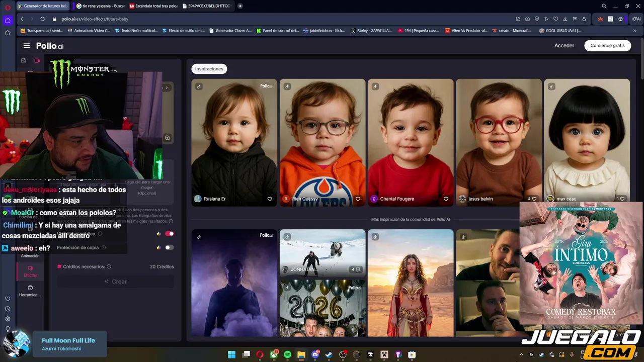The height and width of the screenshot is (362, 644).
Task: Open Steam from the taskbar
Action: [329, 354]
